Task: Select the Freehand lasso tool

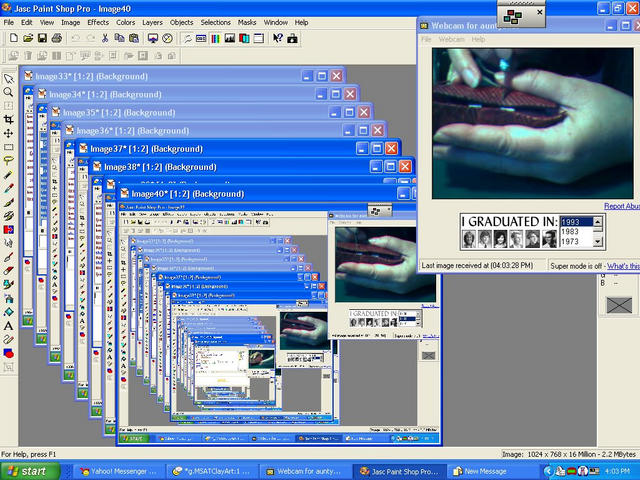Action: (x=8, y=161)
